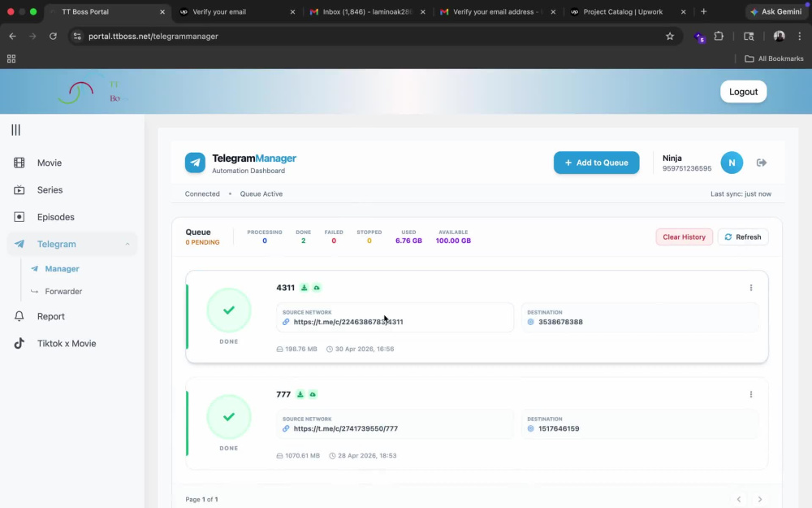Switch to the Project Catalog | Upwork tab
The image size is (812, 508).
pos(627,12)
